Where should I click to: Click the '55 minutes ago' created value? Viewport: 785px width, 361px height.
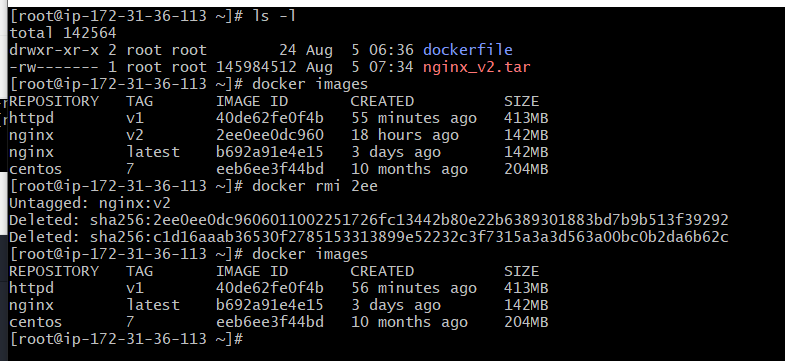[x=414, y=118]
